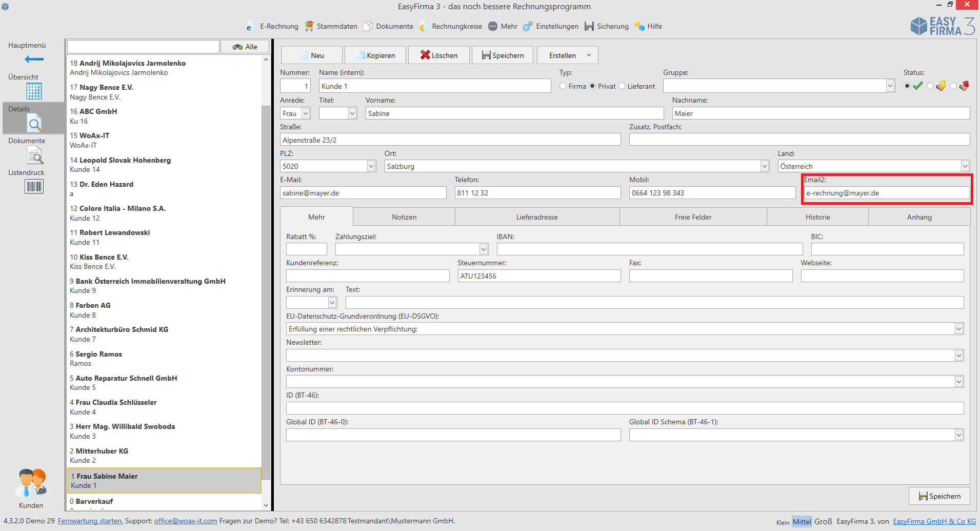Expand the Gruppe dropdown
Screen dimensions: 980x531
pyautogui.click(x=890, y=86)
